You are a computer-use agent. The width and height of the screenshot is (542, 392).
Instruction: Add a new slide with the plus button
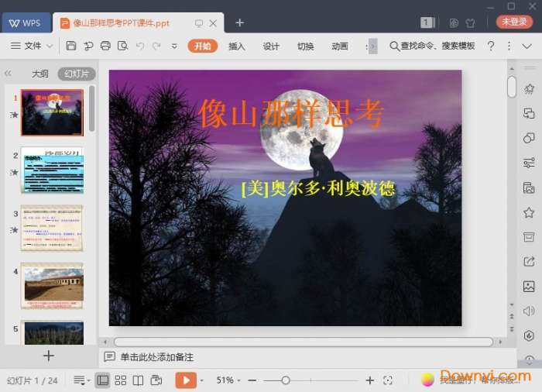[x=49, y=356]
